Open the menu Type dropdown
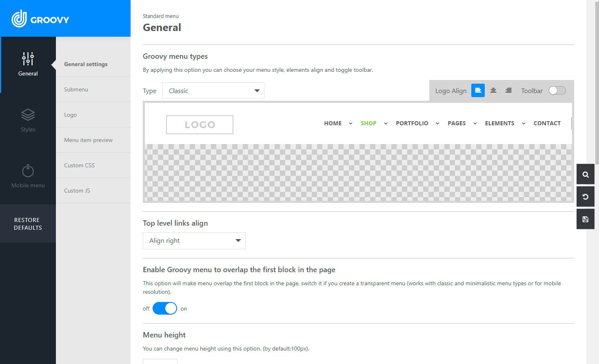 coord(213,91)
